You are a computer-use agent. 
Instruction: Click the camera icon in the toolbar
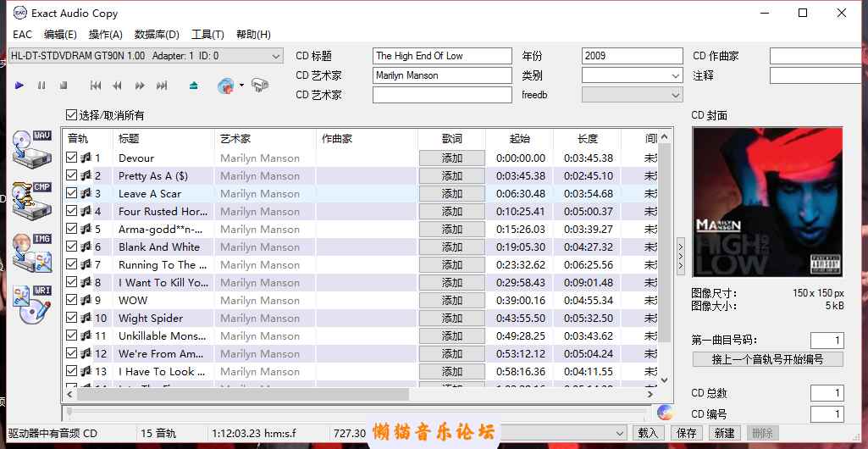(260, 86)
